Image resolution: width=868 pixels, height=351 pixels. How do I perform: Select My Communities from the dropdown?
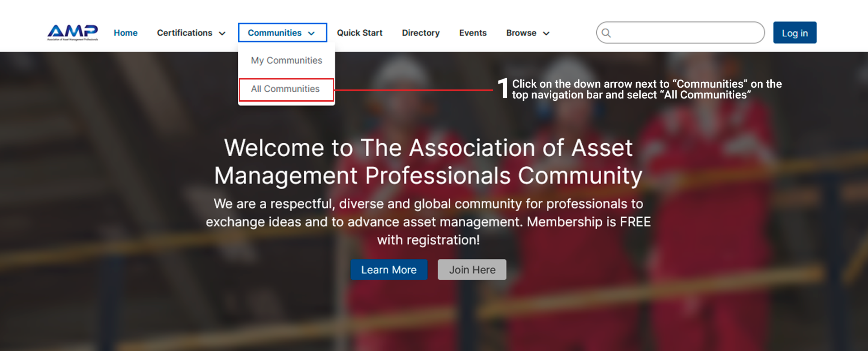(286, 61)
